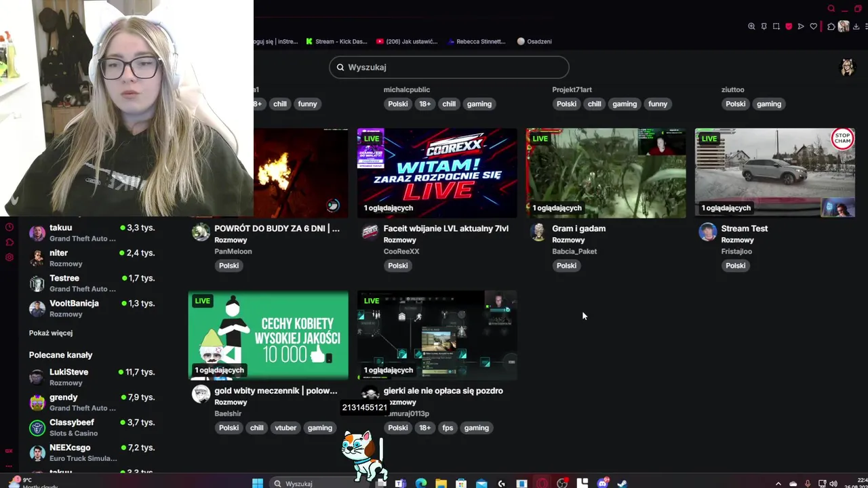
Task: Open VooltBanicja channel in sidebar
Action: (92, 308)
